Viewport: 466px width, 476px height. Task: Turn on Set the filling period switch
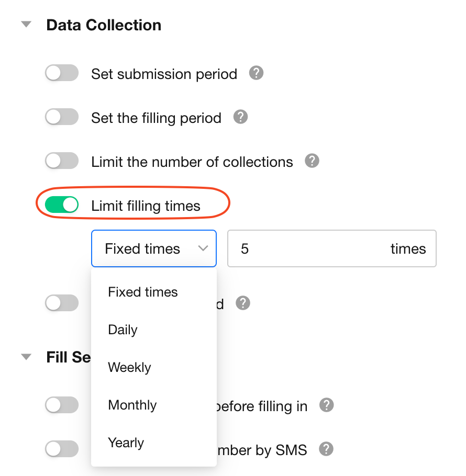[62, 118]
